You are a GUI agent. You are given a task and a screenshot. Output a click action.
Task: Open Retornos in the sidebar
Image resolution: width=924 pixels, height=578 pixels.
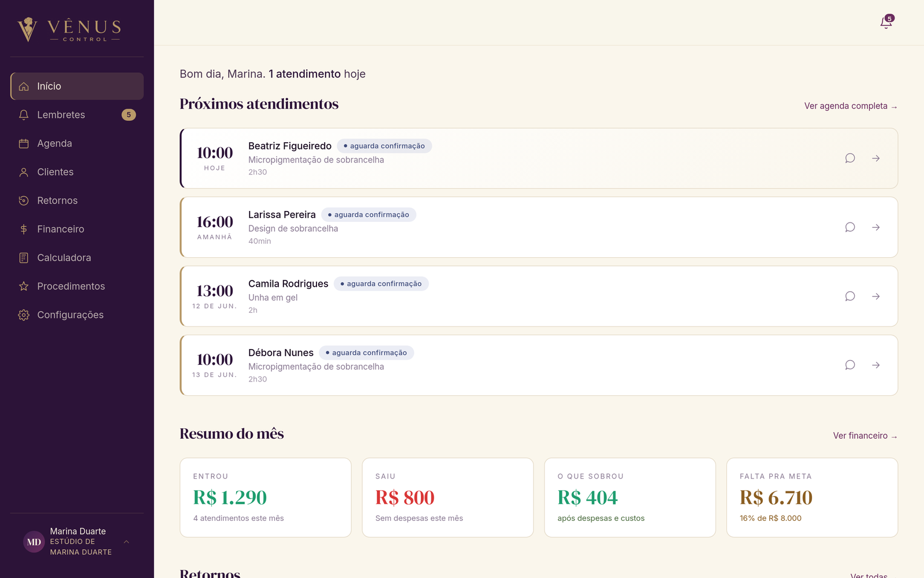coord(77,201)
